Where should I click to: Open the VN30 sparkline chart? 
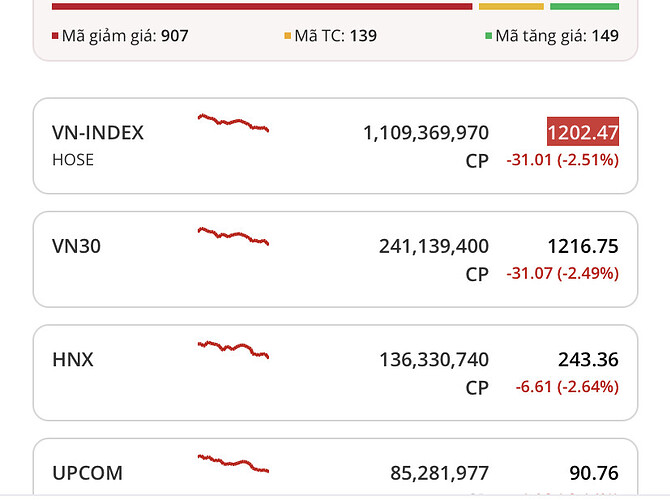(233, 236)
